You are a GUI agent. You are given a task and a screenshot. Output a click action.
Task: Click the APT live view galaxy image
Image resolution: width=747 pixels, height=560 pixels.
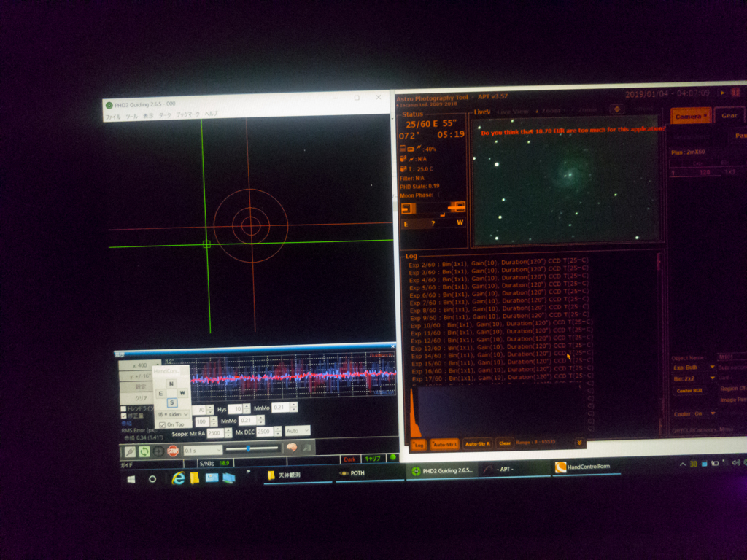pyautogui.click(x=566, y=180)
